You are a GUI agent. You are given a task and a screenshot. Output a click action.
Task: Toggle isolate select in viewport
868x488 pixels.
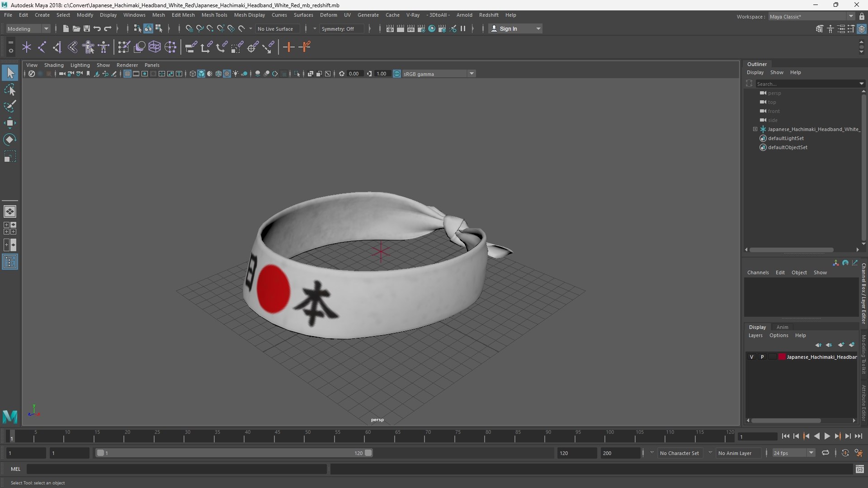click(297, 74)
